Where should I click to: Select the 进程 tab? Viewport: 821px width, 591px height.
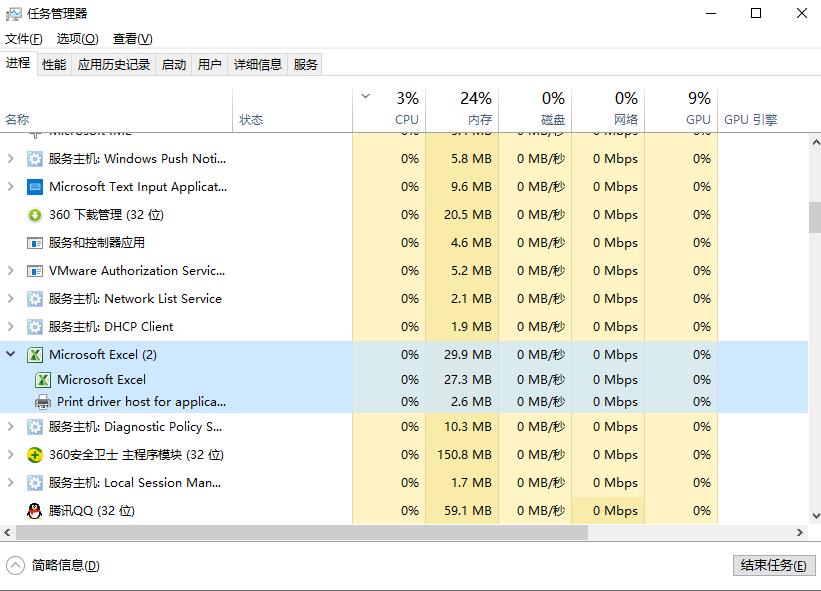(18, 63)
